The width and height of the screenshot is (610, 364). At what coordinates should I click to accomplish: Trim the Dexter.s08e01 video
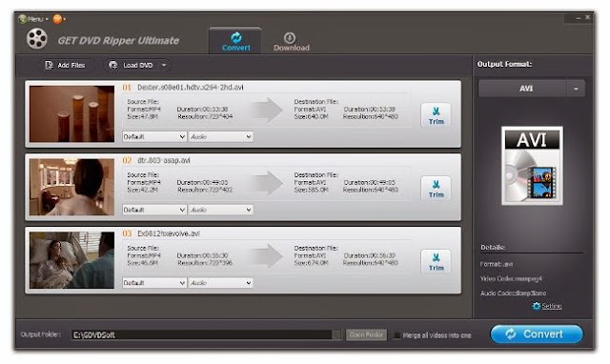point(436,115)
